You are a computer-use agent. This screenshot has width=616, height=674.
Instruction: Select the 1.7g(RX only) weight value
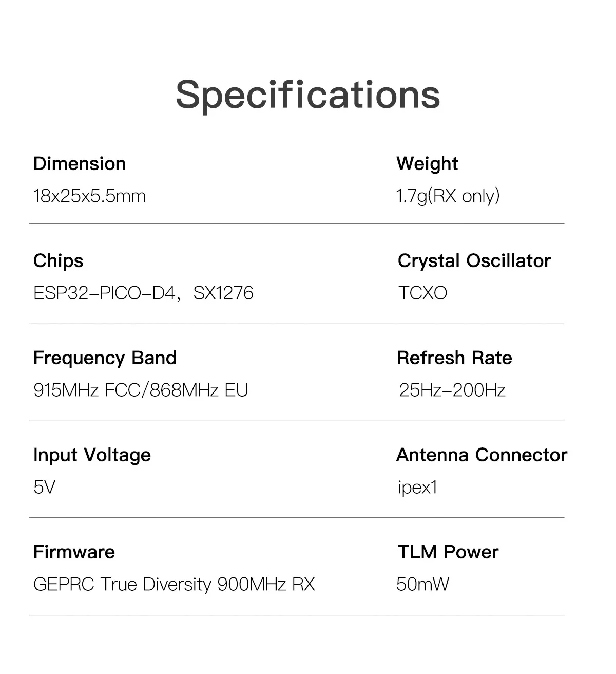click(448, 196)
